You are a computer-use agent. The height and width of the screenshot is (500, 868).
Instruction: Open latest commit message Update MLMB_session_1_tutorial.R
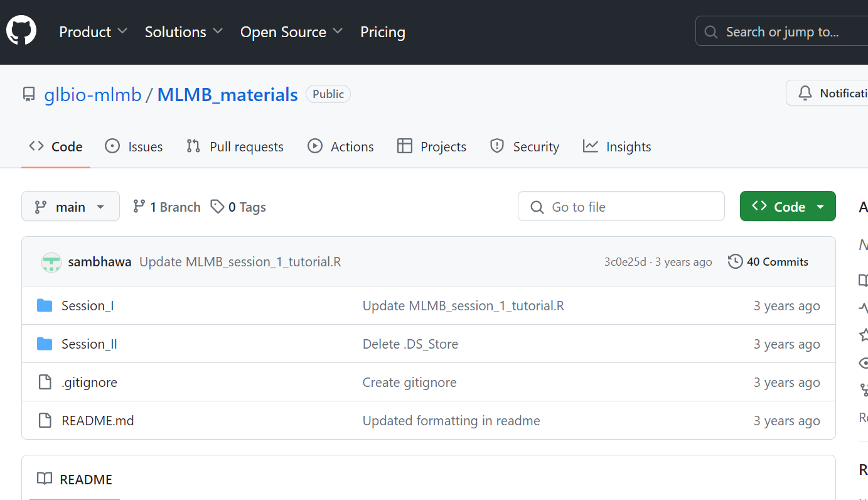tap(240, 262)
